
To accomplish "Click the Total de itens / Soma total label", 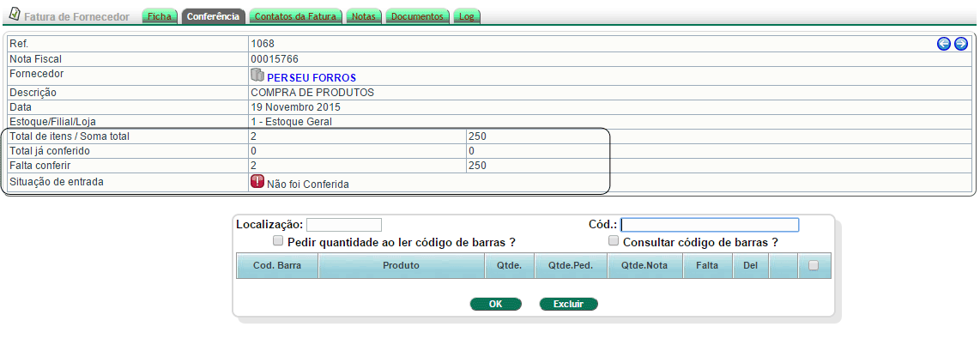I will 70,136.
